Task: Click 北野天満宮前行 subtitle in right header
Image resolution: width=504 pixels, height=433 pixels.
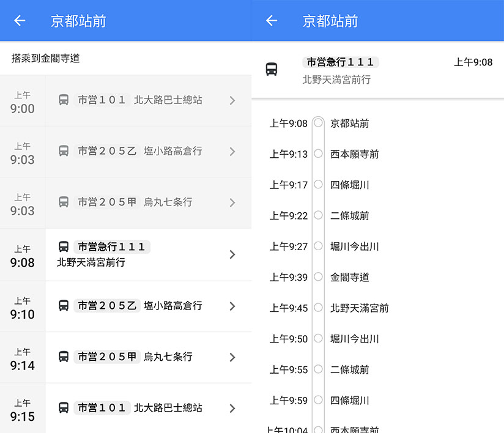Action: tap(336, 79)
